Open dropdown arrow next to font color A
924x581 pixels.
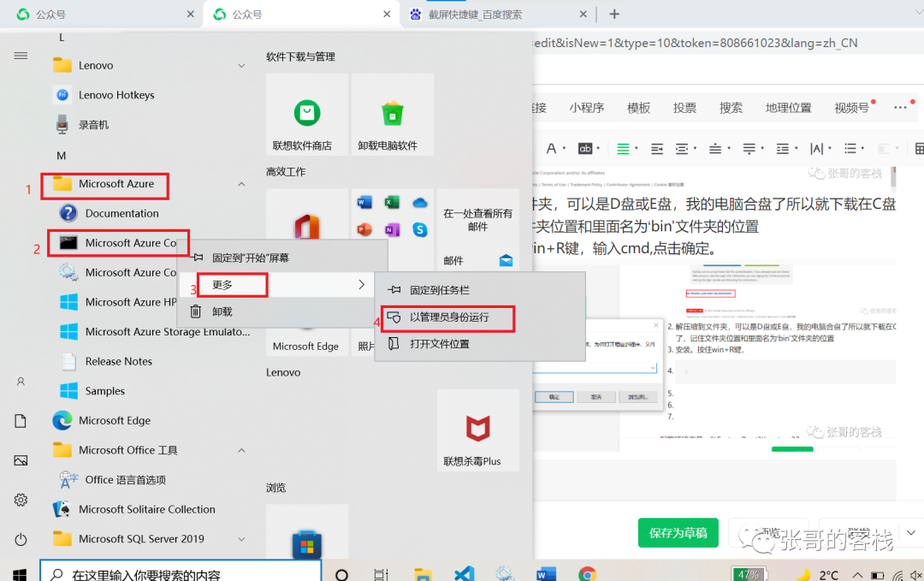(x=565, y=149)
